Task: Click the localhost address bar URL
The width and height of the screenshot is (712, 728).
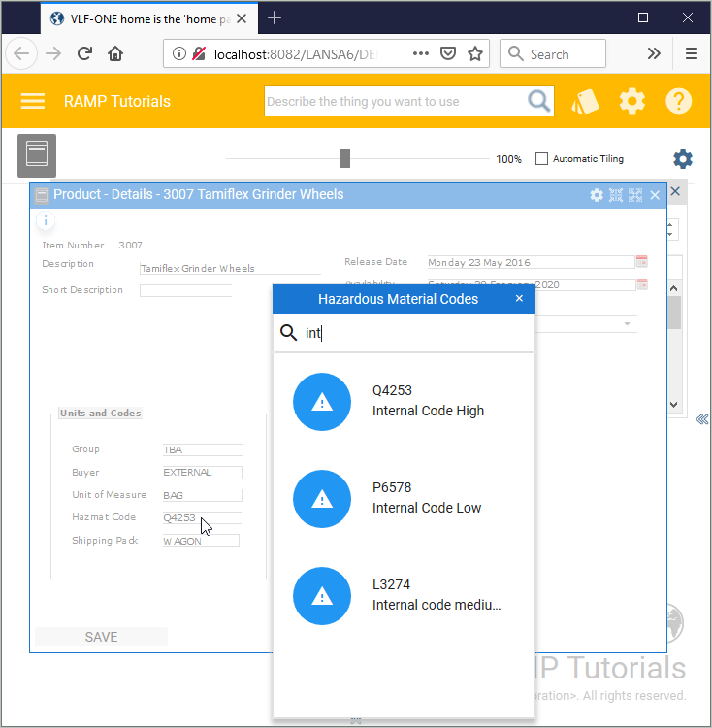Action: point(296,54)
